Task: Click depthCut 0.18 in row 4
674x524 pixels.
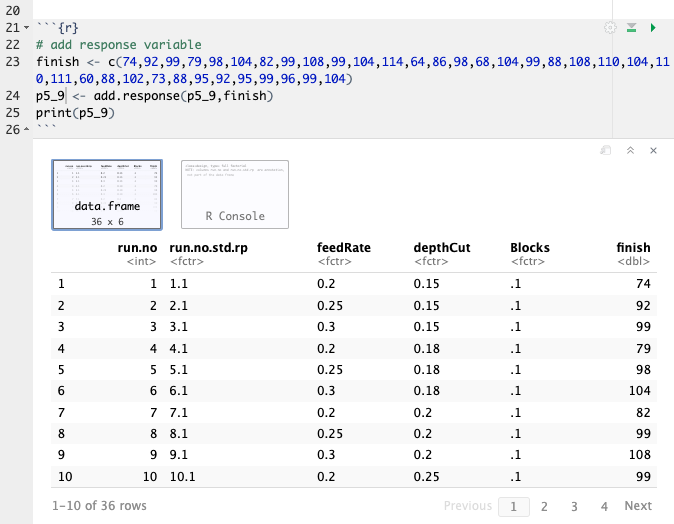Action: pyautogui.click(x=426, y=349)
